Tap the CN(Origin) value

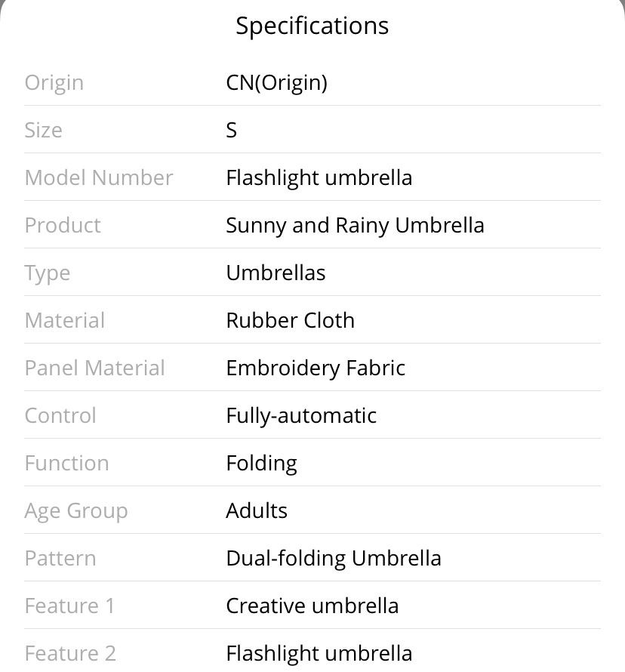277,83
